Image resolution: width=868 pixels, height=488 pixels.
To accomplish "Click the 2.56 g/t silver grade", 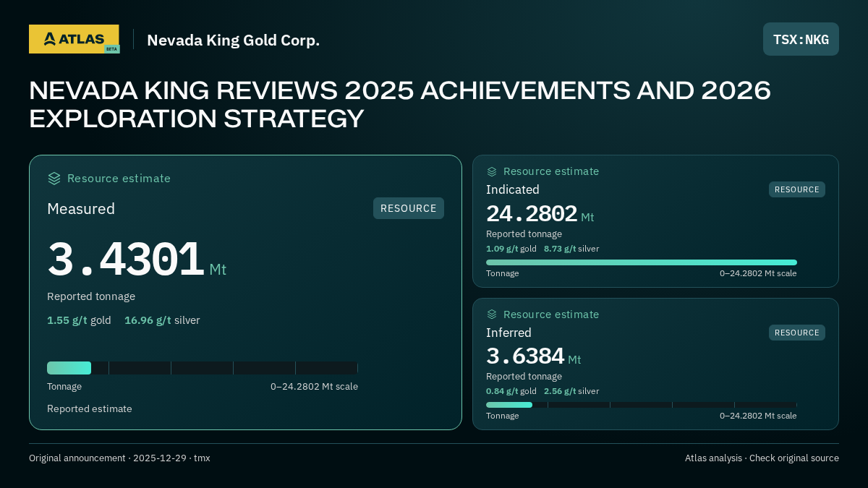I will click(571, 391).
